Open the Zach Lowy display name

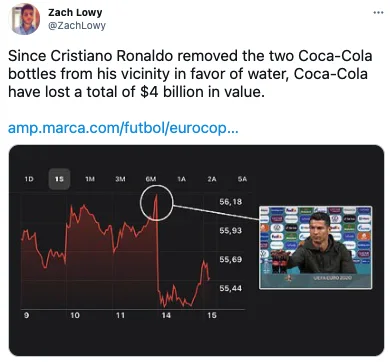[75, 12]
